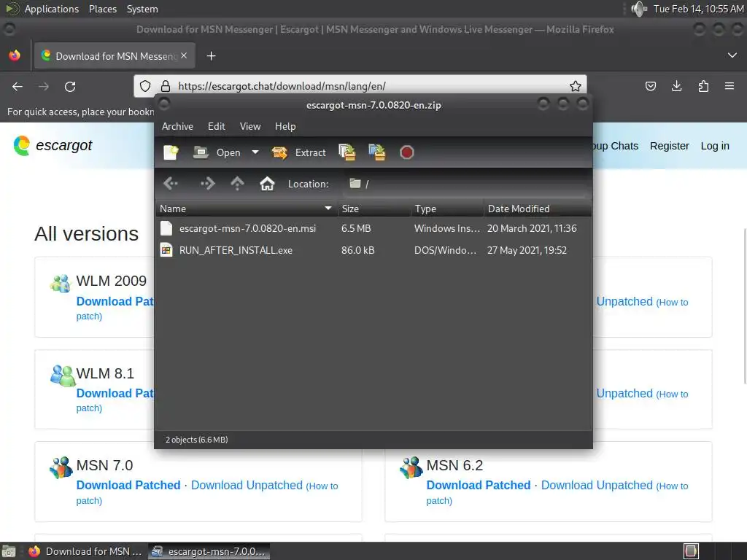The image size is (747, 560).
Task: Create a new archive via toolbar icon
Action: (x=171, y=153)
